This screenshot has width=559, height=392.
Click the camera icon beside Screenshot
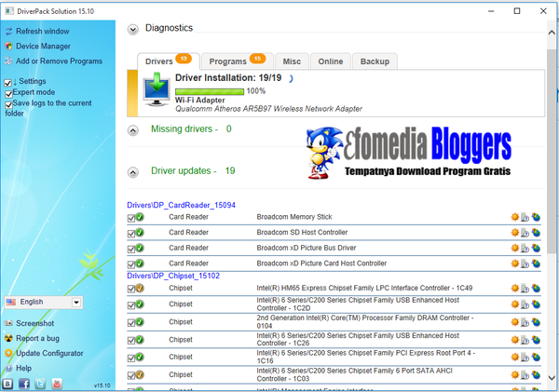(8, 323)
